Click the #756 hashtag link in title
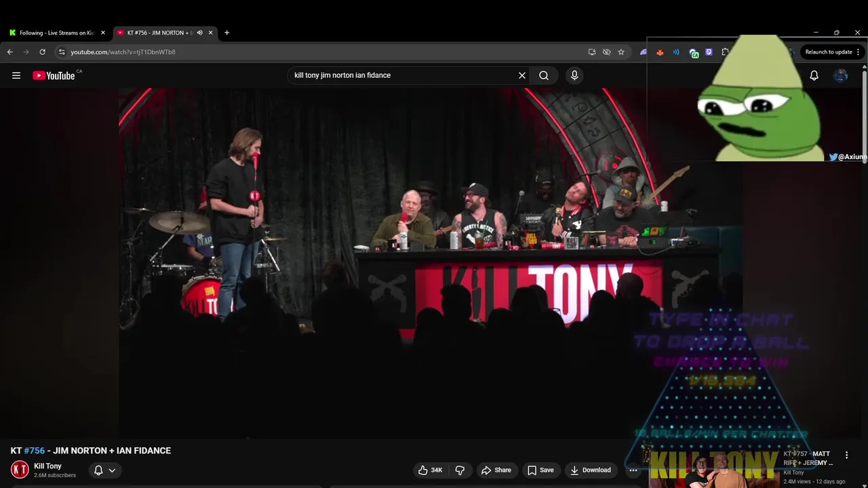This screenshot has width=868, height=488. 35,450
